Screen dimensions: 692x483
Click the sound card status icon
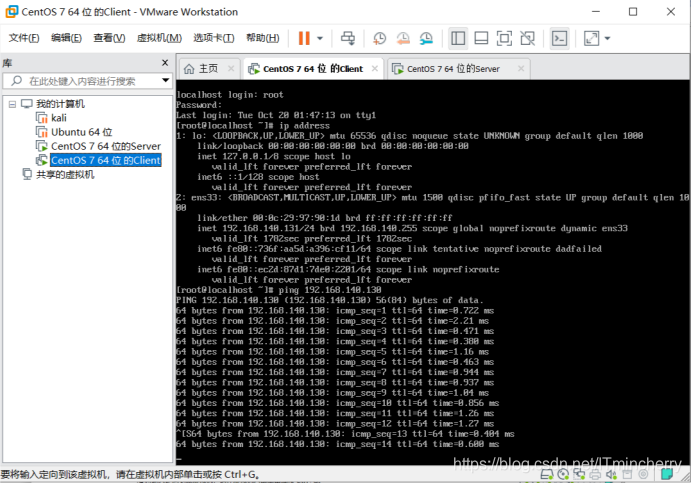[x=611, y=475]
